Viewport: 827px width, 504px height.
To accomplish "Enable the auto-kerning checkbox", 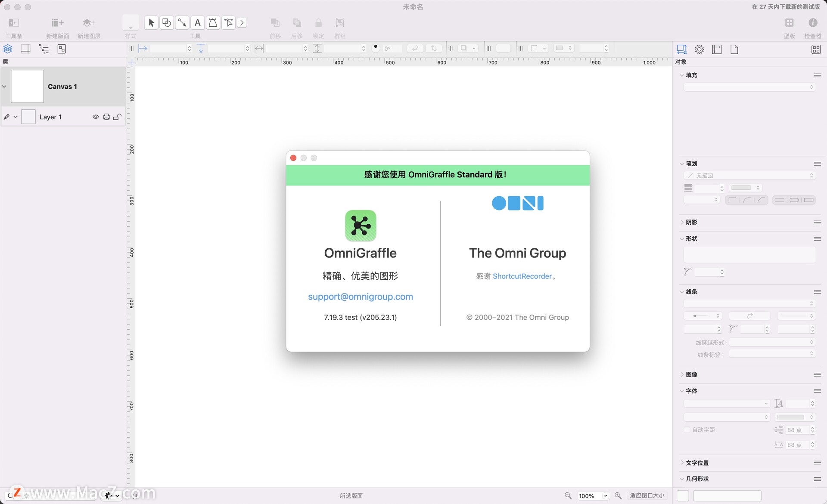I will coord(687,430).
